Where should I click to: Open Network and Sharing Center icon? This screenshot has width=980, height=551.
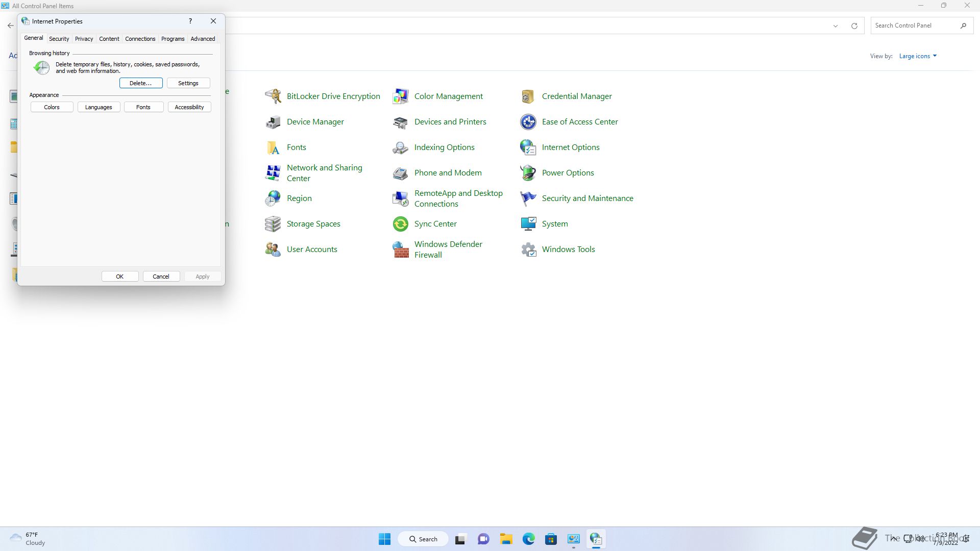(x=273, y=172)
